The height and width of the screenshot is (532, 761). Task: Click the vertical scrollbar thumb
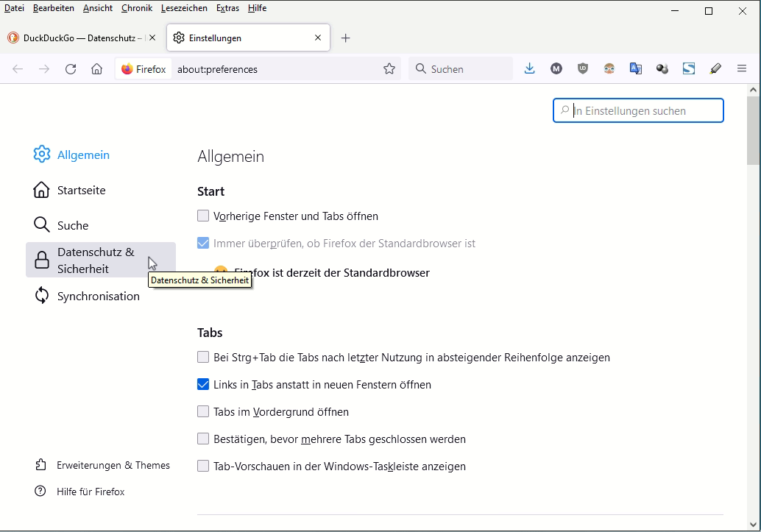pos(753,130)
